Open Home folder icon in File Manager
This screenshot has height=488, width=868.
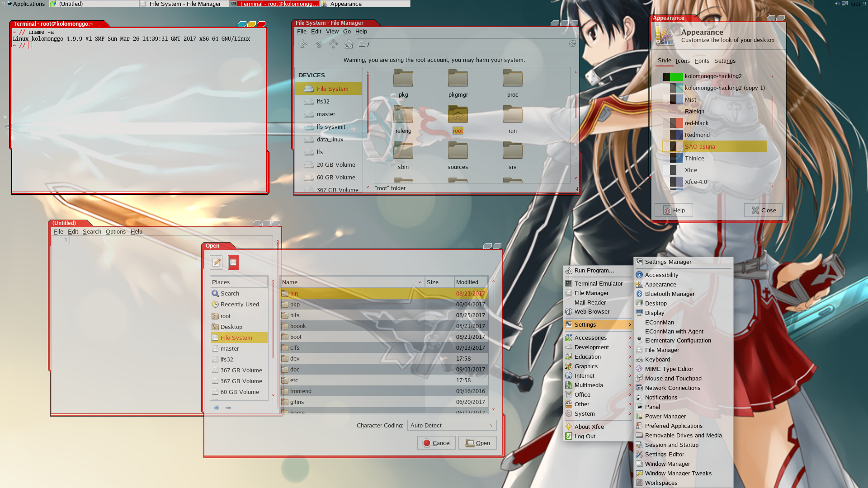(349, 44)
